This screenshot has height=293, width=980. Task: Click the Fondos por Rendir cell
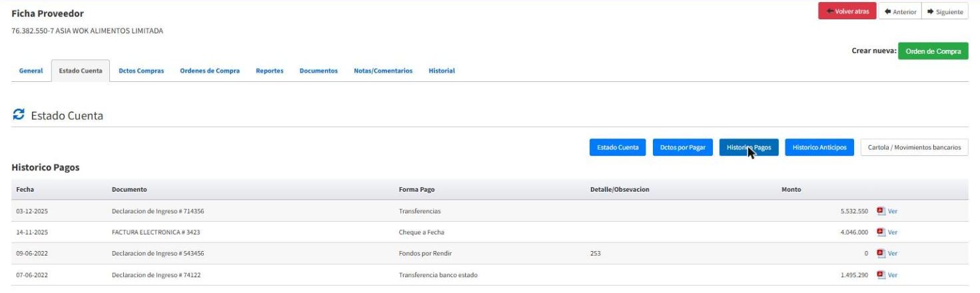(426, 254)
